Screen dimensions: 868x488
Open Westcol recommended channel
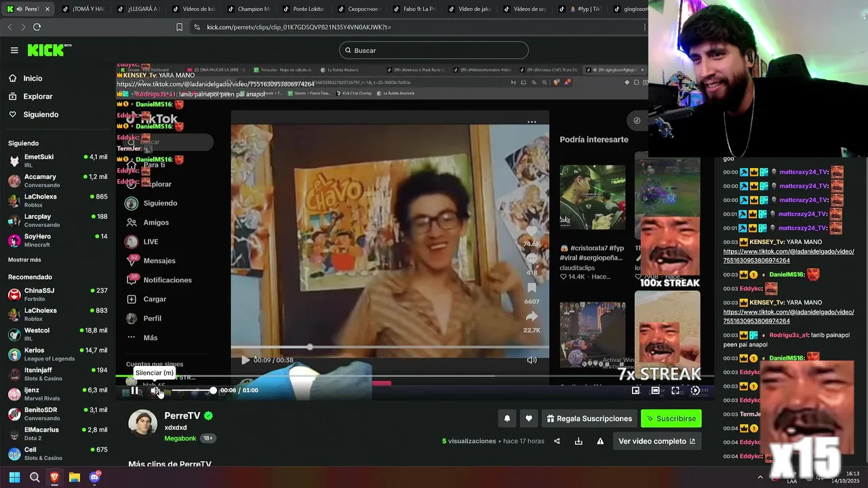tap(58, 334)
